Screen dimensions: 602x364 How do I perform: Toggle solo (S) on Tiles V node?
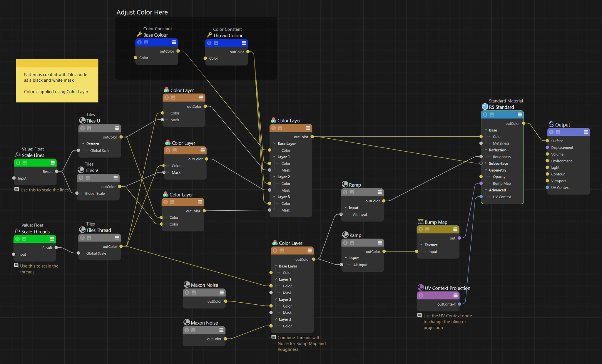(x=81, y=178)
